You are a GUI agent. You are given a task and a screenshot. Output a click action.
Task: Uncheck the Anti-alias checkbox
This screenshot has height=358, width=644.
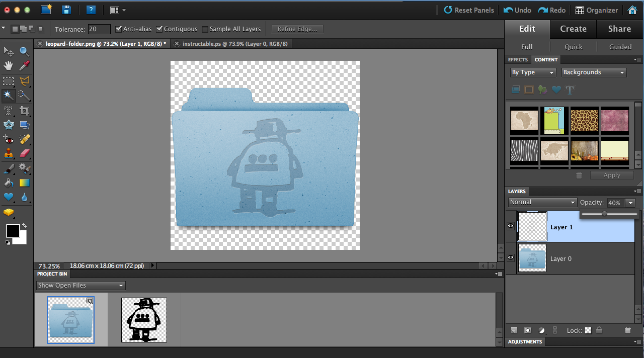(119, 29)
